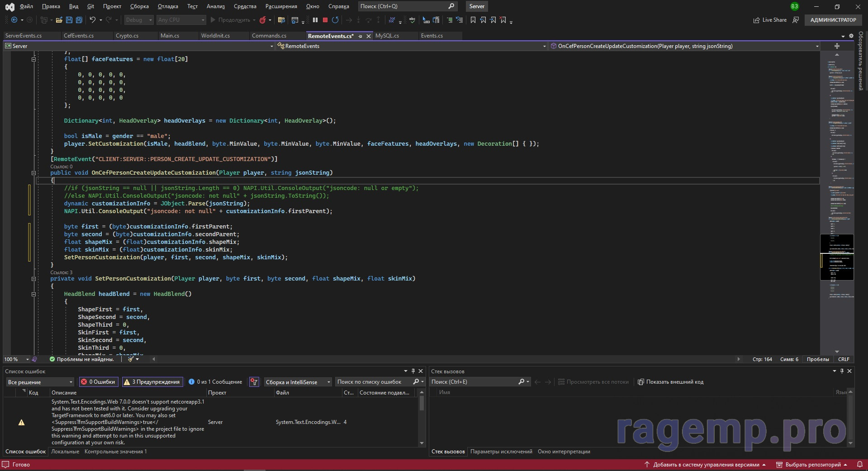Screen dimensions: 868x471
Task: Click the navigate backward arrow icon
Action: point(14,20)
